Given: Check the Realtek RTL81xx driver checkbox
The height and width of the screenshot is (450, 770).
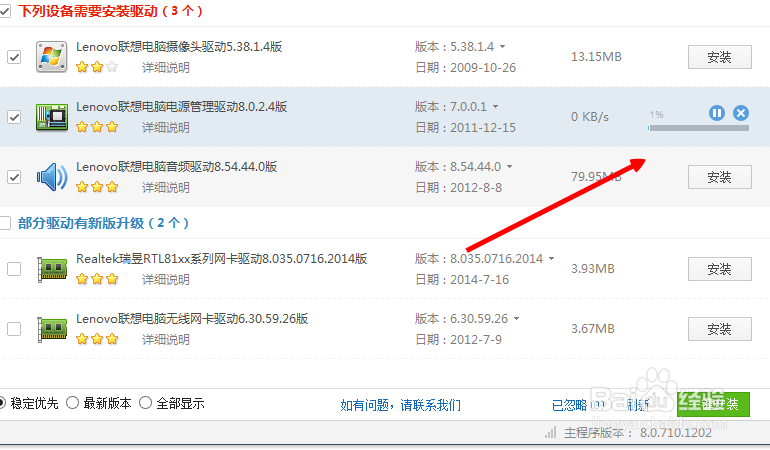Looking at the screenshot, I should (x=14, y=269).
